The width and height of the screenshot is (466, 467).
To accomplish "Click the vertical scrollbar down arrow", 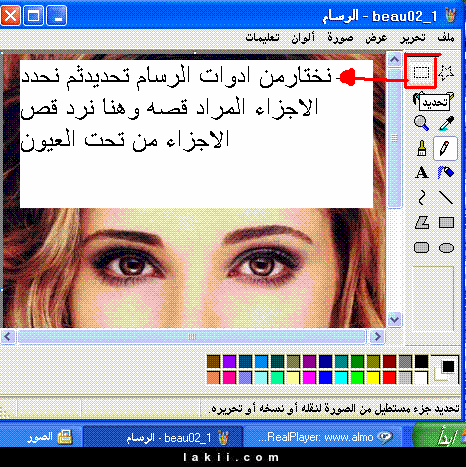I will (395, 319).
